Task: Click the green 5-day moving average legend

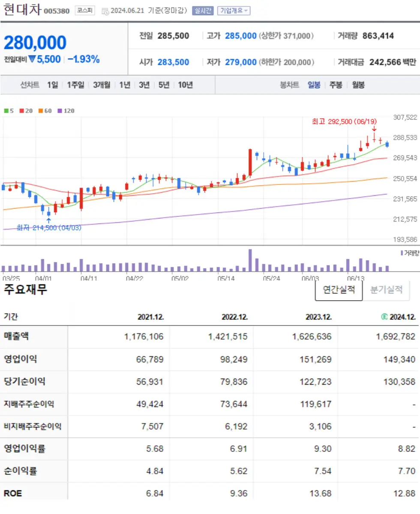Action: (9, 111)
